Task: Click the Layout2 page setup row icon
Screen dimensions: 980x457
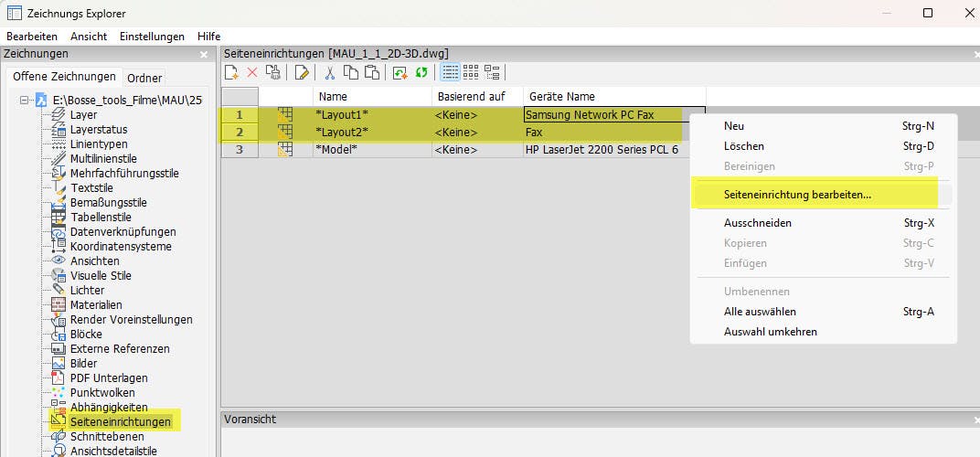Action: [x=285, y=132]
